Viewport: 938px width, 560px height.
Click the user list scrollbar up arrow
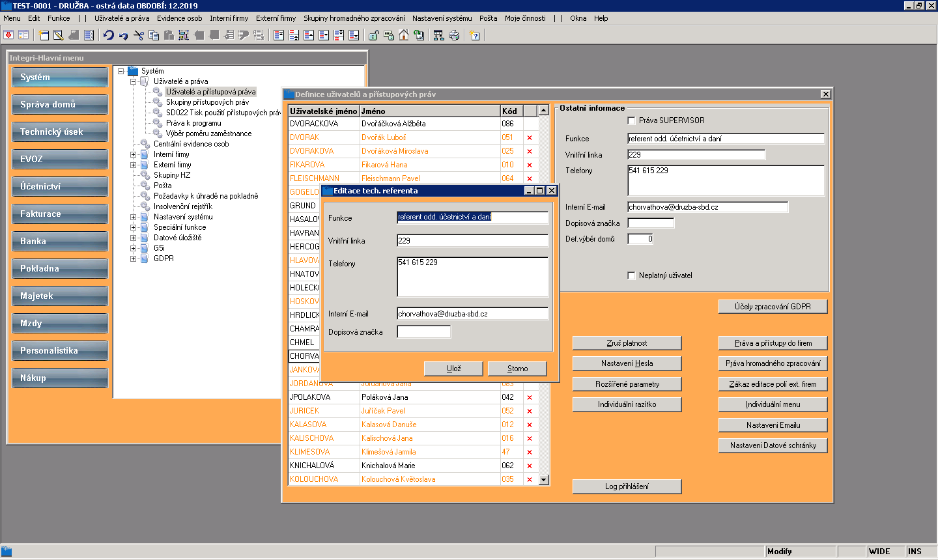coord(544,111)
